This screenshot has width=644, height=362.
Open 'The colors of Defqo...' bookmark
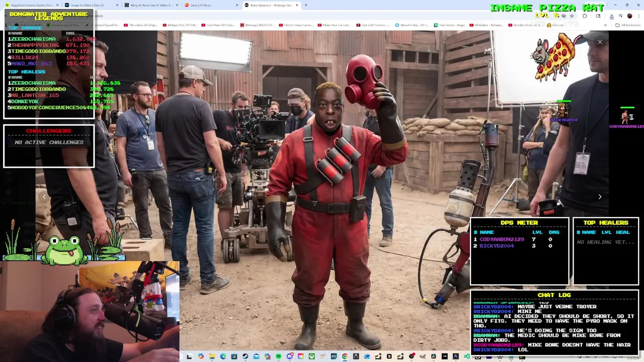(141, 25)
